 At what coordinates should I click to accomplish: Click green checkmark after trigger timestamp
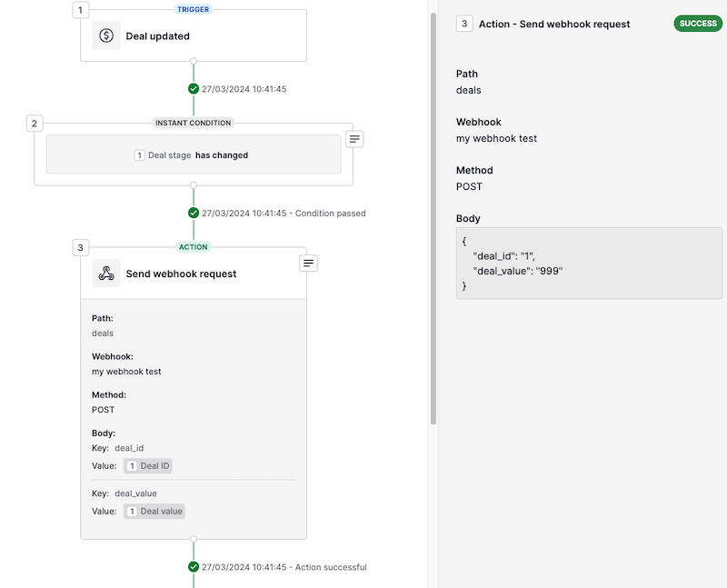194,88
